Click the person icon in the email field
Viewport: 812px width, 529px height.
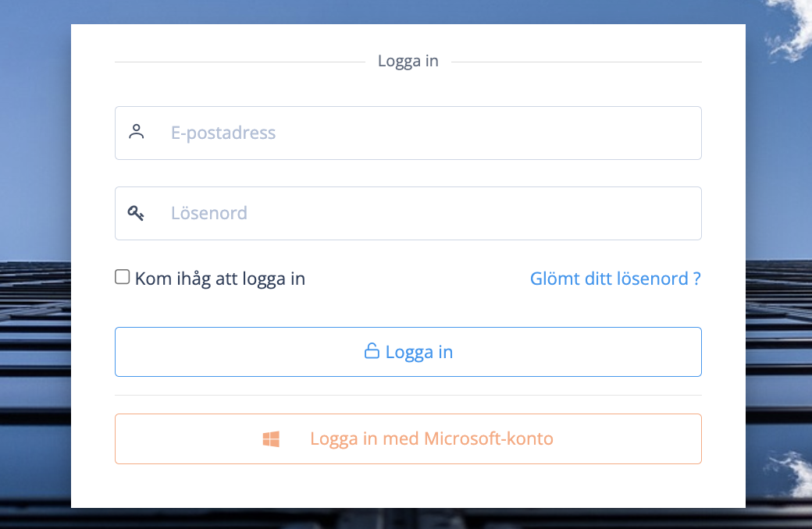(x=137, y=132)
